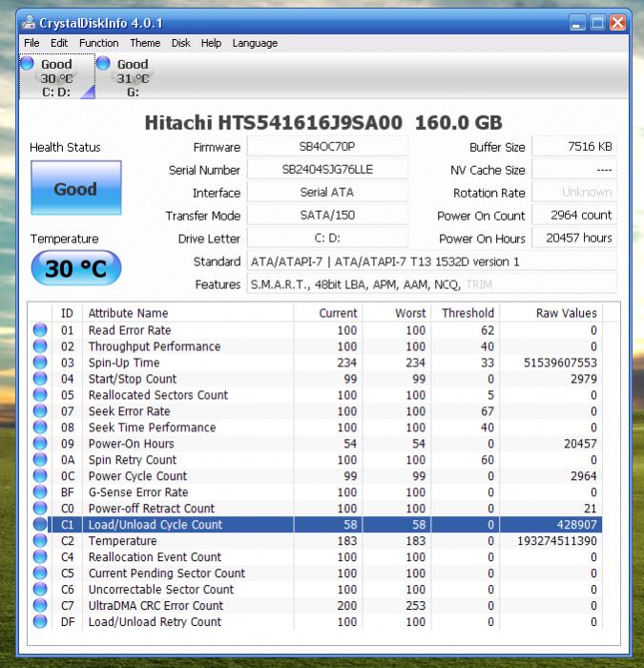Click the Serial Number field SB2404SJG76LLE
644x668 pixels.
coord(327,170)
